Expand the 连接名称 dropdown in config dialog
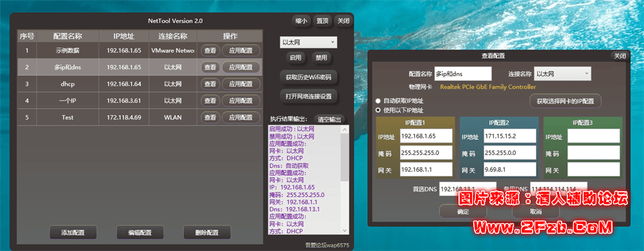644x251 pixels. tap(562, 74)
